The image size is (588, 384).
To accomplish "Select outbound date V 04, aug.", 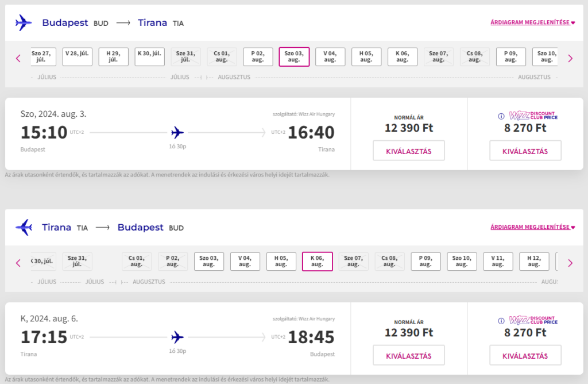I will (x=330, y=57).
